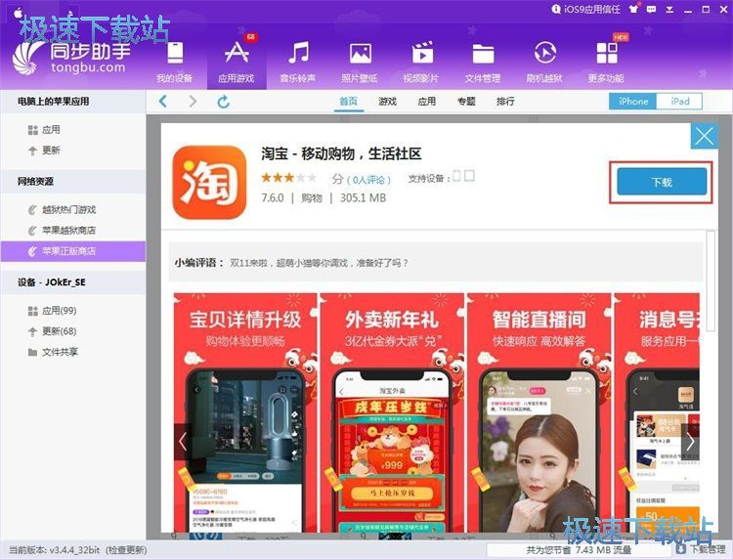Viewport: 733px width, 560px height.
Task: Close the Taobao app detail panel
Action: (704, 137)
